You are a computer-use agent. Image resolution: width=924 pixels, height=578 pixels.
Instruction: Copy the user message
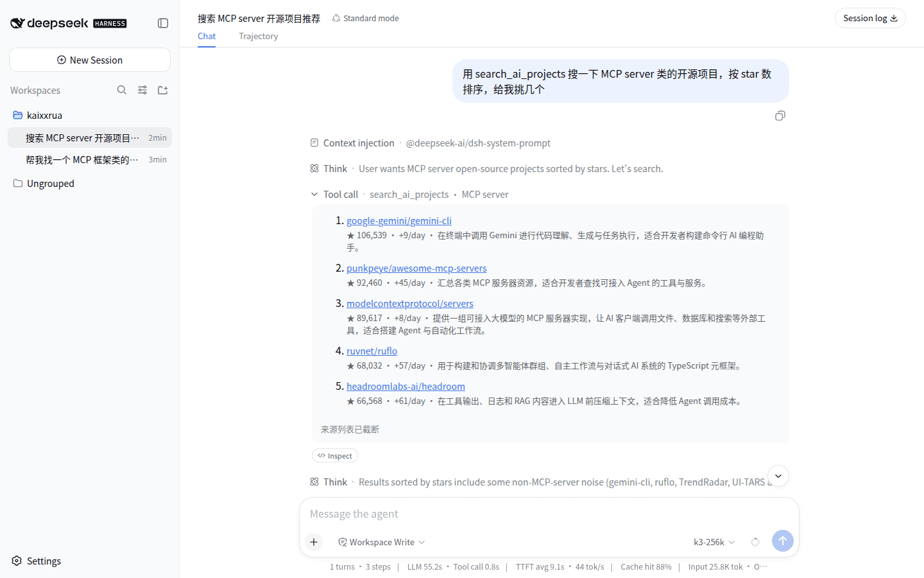[780, 116]
